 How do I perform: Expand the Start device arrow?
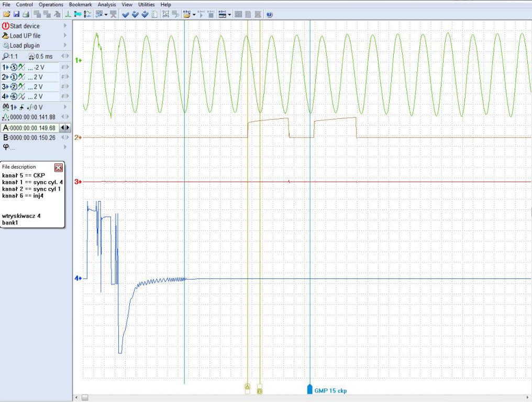(x=65, y=26)
